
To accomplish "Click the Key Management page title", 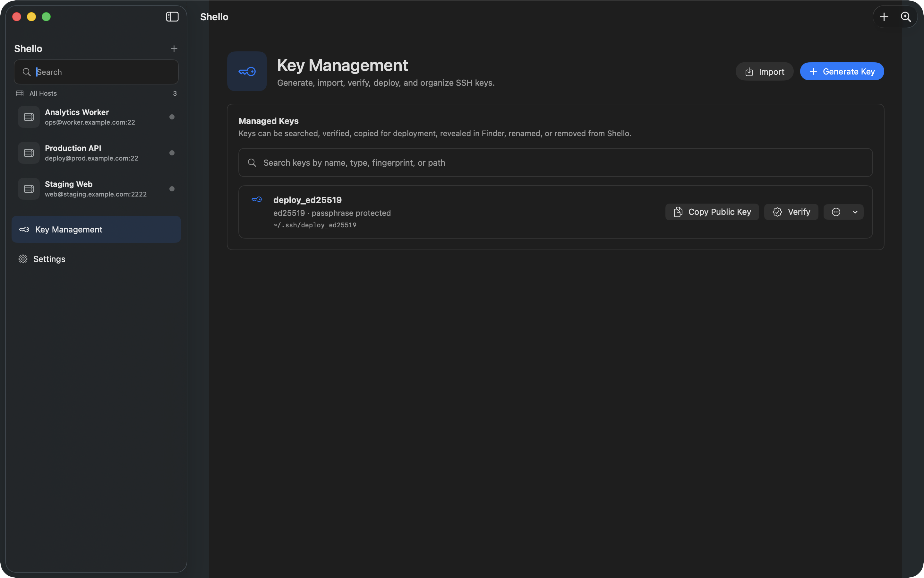I will [x=343, y=66].
